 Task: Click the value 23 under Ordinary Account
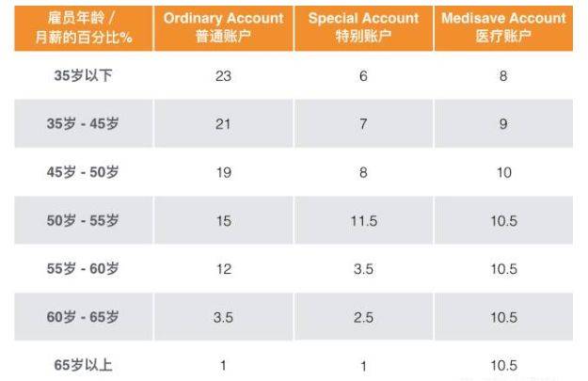[223, 77]
